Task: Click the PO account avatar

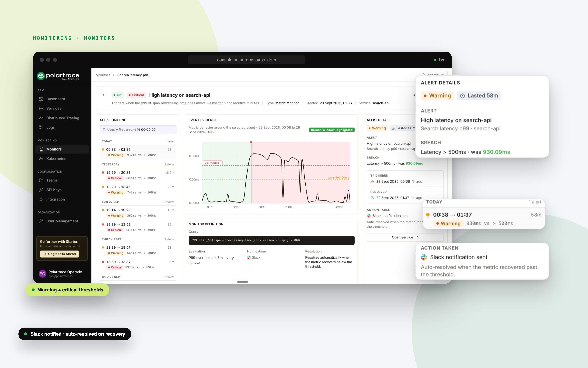Action: coord(42,274)
